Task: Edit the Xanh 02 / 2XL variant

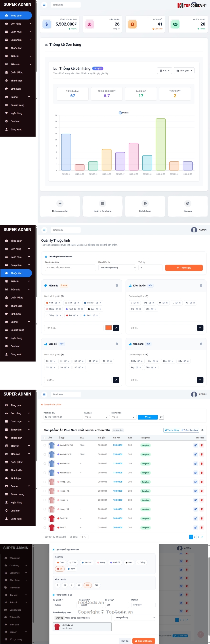Action: click(x=195, y=445)
